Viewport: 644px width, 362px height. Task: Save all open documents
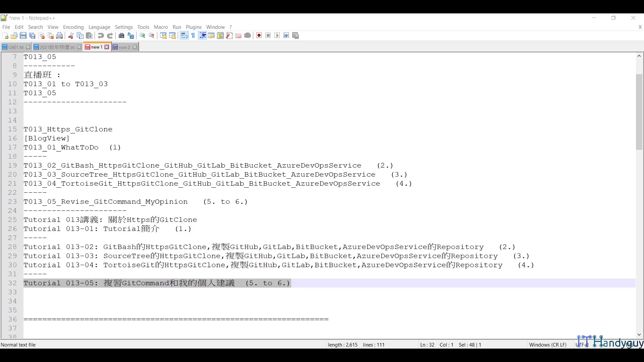[32, 36]
